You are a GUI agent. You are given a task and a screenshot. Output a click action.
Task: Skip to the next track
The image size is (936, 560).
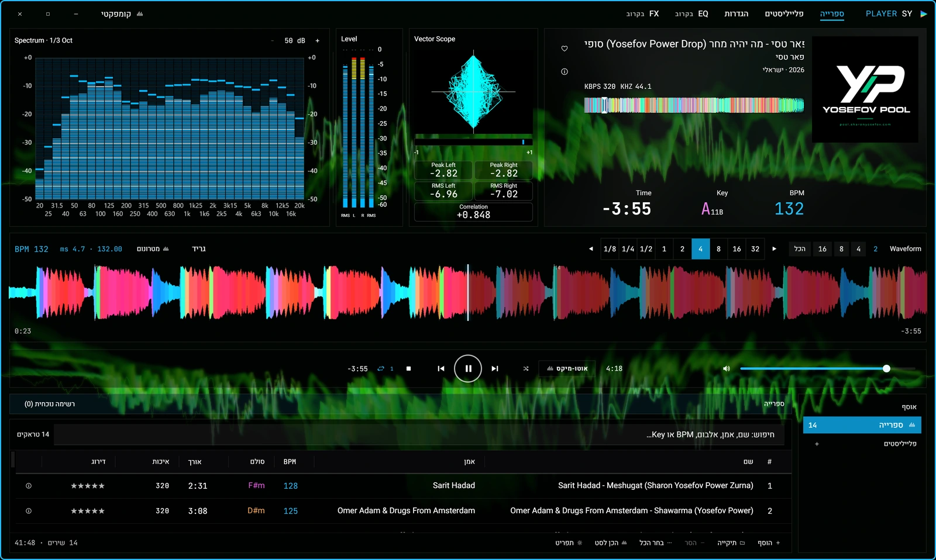[x=495, y=368]
